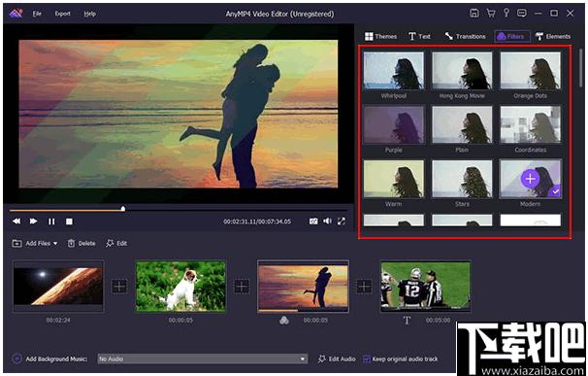Open the shopping cart purchase icon
This screenshot has width=588, height=376.
tap(491, 14)
